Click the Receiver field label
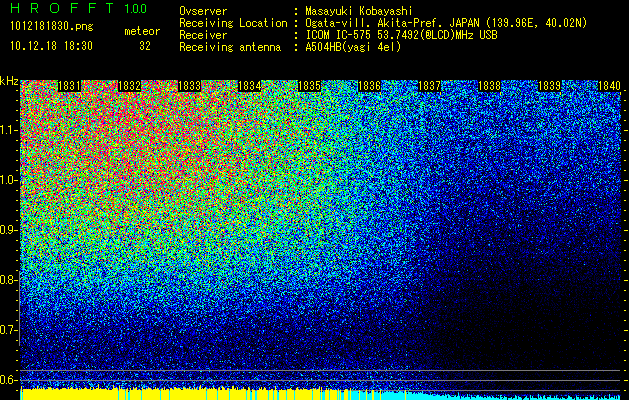The image size is (629, 400). 203,35
